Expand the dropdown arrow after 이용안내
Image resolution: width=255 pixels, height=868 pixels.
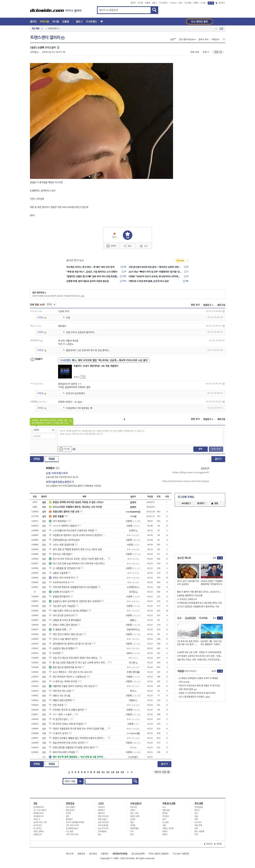pyautogui.click(x=224, y=39)
